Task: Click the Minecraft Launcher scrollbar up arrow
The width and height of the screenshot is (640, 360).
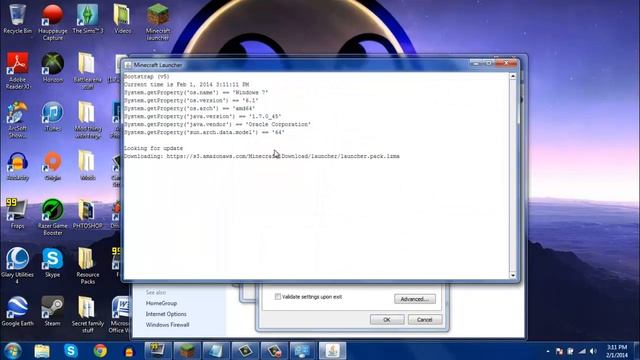Action: coord(513,76)
